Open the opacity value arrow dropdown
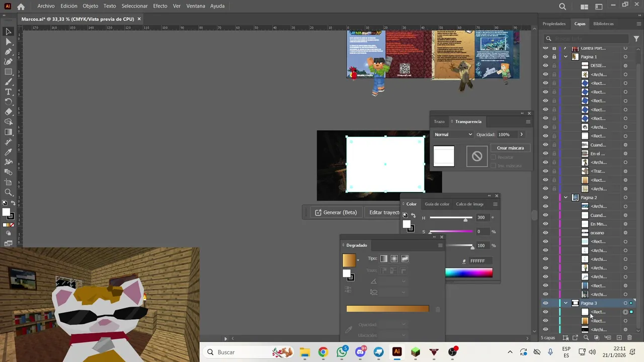The height and width of the screenshot is (362, 644). 521,134
